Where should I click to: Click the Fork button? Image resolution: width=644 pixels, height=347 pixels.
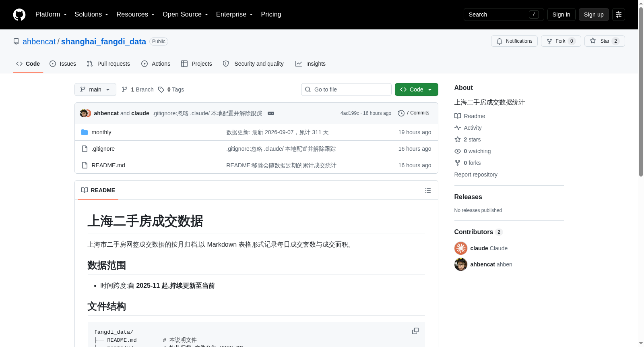561,41
